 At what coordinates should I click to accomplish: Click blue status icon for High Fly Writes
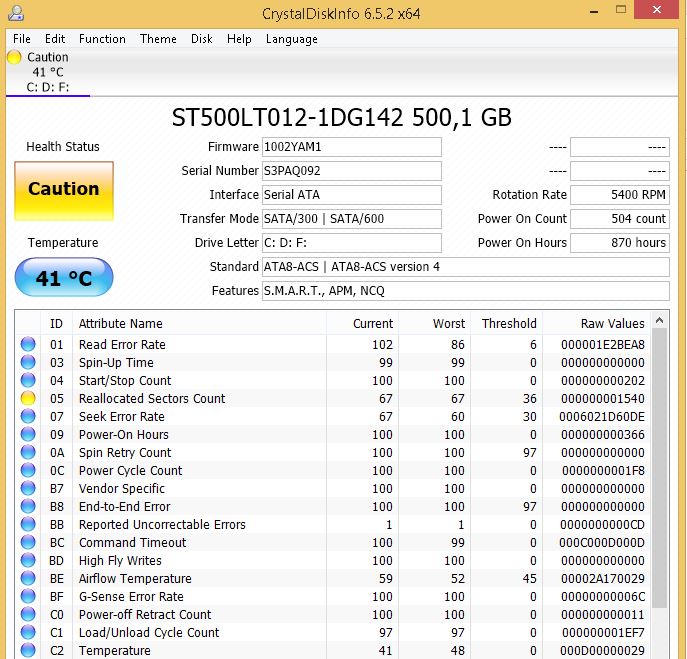[x=28, y=560]
